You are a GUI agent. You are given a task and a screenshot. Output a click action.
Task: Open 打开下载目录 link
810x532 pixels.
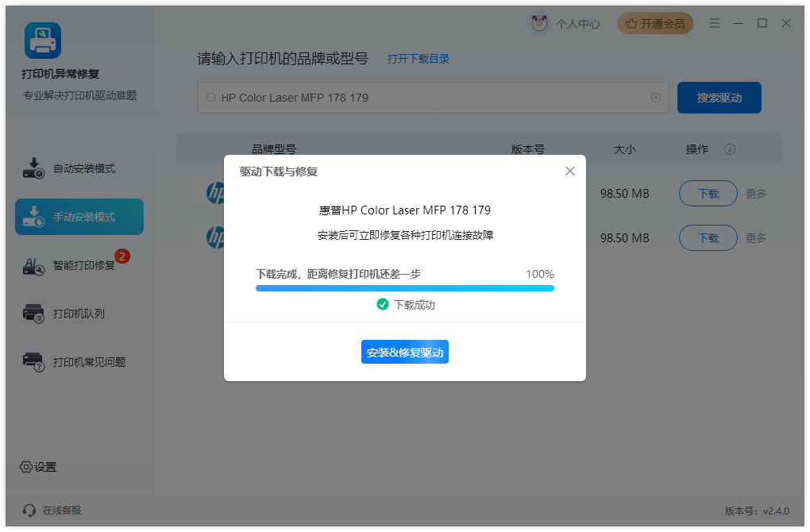418,59
